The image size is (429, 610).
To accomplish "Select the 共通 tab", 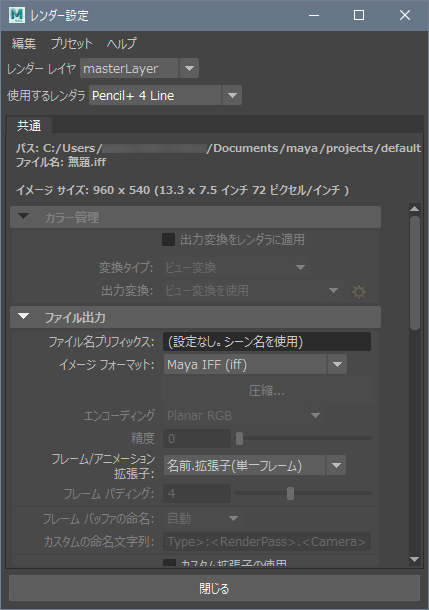I will coord(29,125).
